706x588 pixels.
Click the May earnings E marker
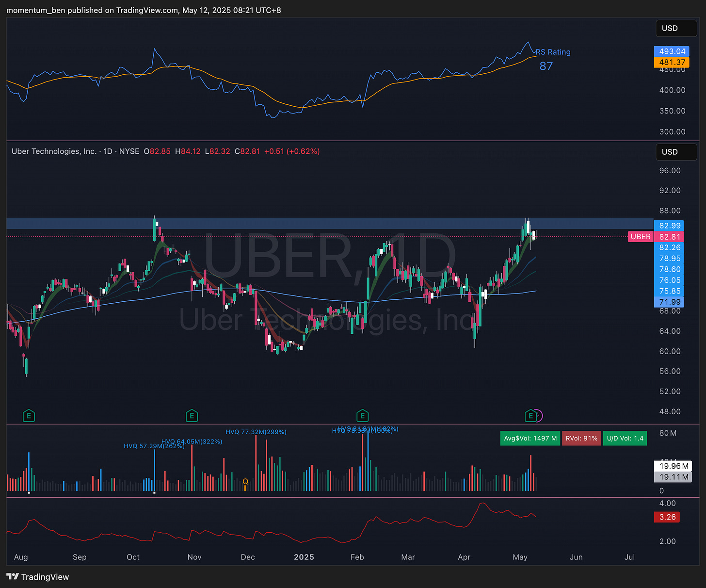click(x=530, y=416)
